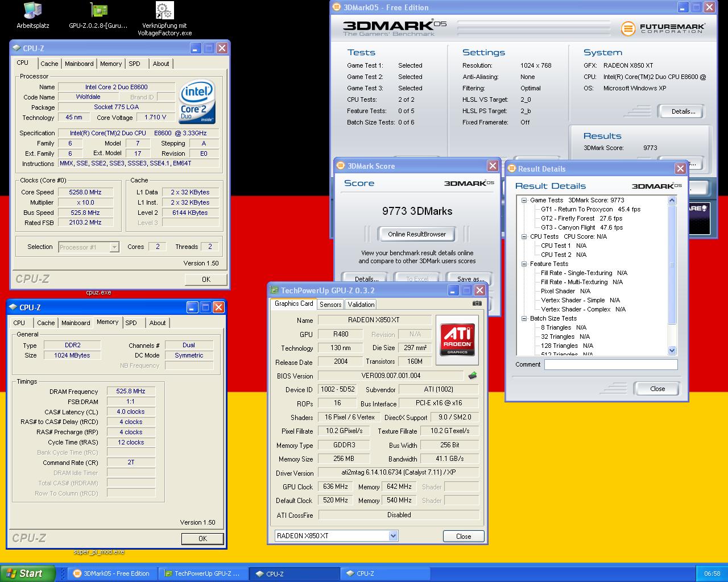The width and height of the screenshot is (728, 582).
Task: Click the upper CPU-Z window title icon
Action: 16,48
